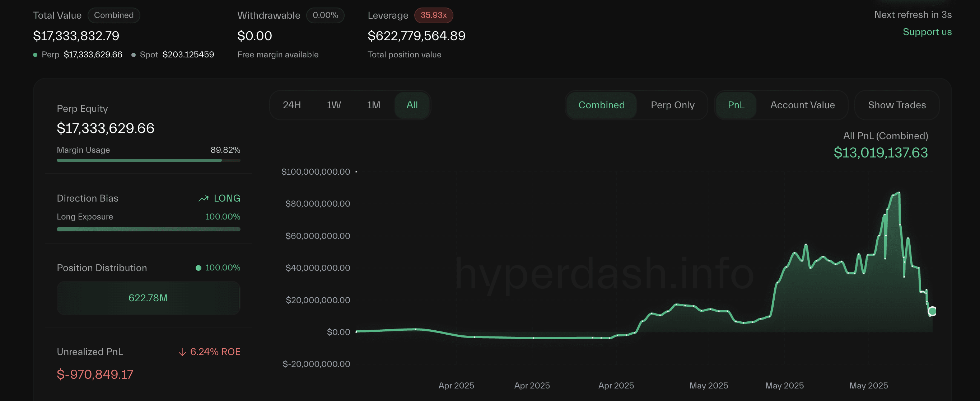
Task: Click the Spot indicator dot
Action: point(133,55)
